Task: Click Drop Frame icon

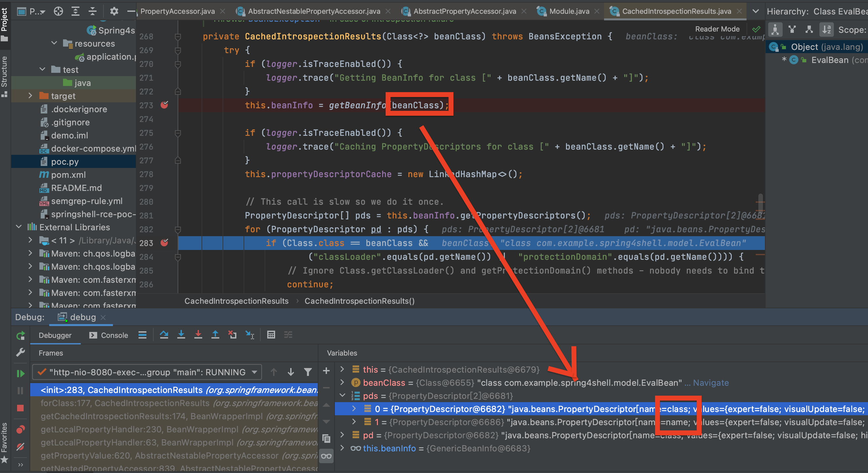Action: (x=232, y=335)
